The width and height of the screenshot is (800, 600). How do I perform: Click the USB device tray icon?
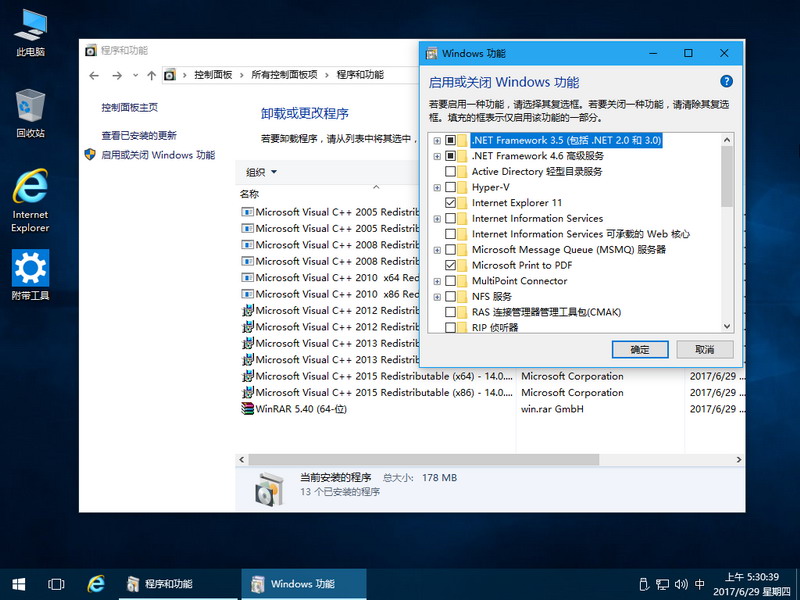coord(644,584)
